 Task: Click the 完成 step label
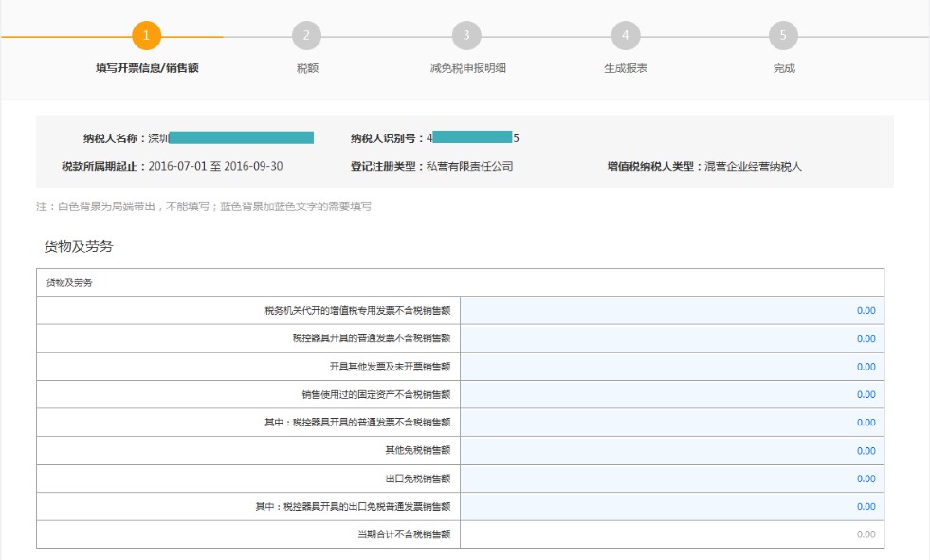(x=784, y=69)
